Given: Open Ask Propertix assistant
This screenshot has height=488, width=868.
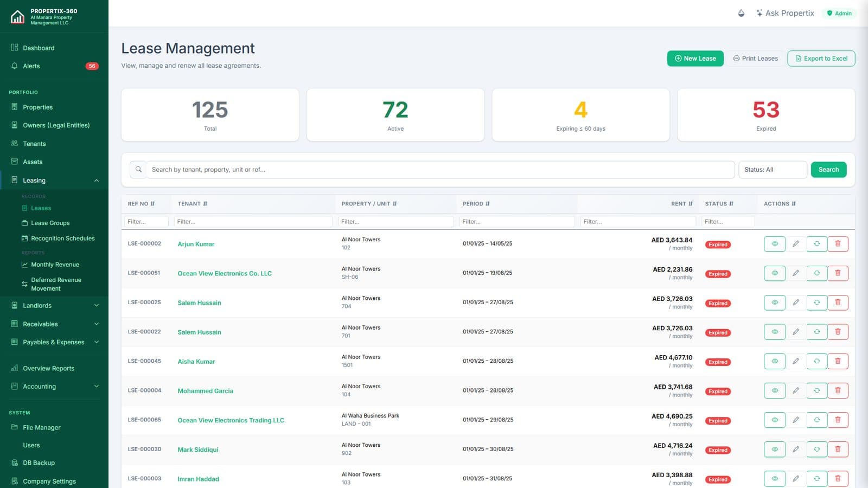Looking at the screenshot, I should click(785, 13).
